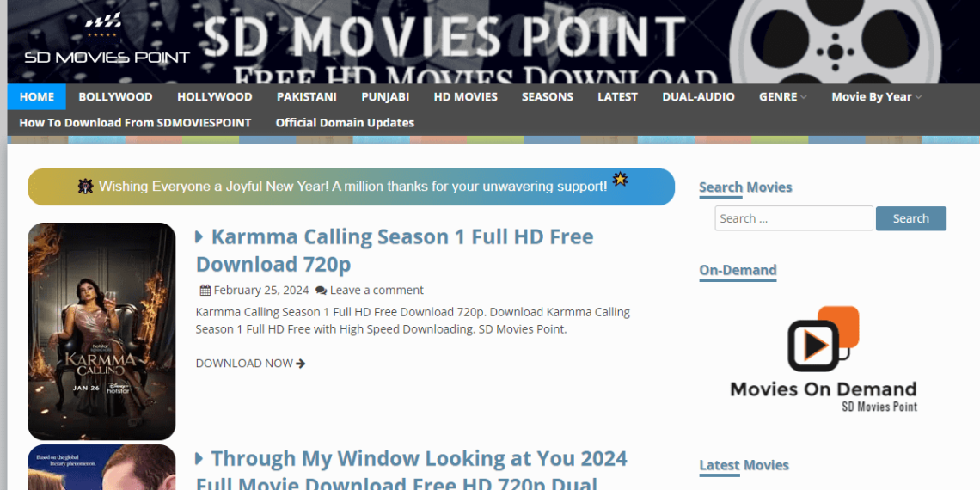Focus the Search movies text field
This screenshot has width=980, height=490.
793,218
